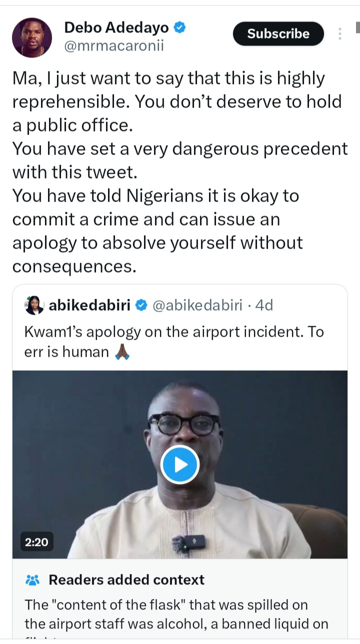Tap the folded hands emoji in quoted tweet

122,352
